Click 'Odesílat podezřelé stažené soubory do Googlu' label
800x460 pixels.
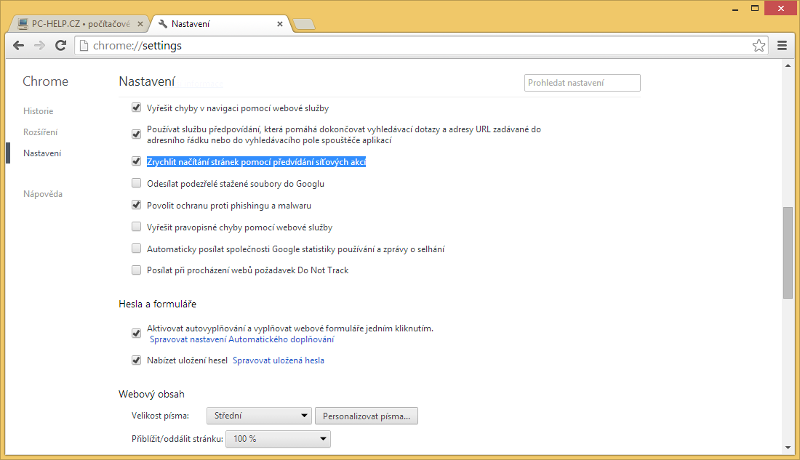point(236,184)
